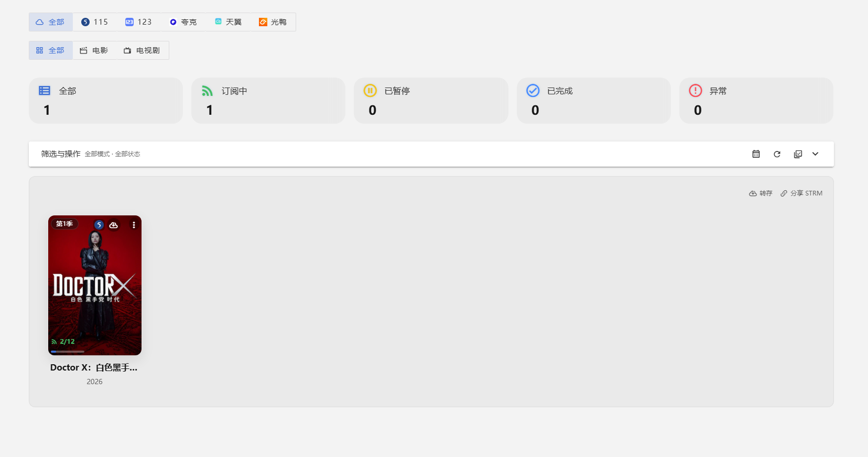Open the three-dot menu on Doctor X card

(134, 225)
